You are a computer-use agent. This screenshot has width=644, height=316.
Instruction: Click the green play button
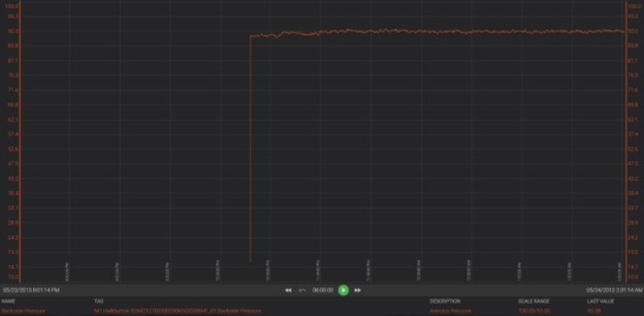pyautogui.click(x=344, y=290)
